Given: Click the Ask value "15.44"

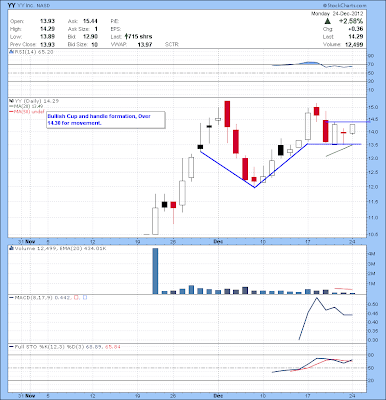Looking at the screenshot, I should click(x=90, y=21).
